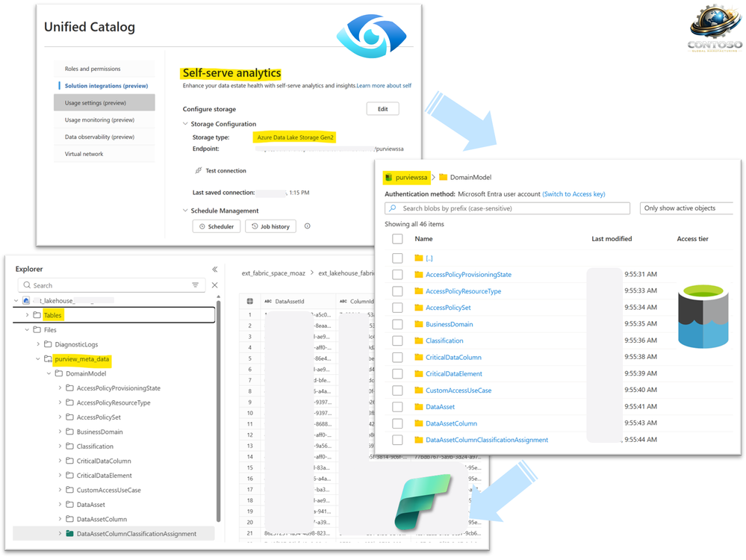This screenshot has height=560, width=746.
Task: Click ext_fabric_space_moaz breadcrumb
Action: [x=273, y=273]
